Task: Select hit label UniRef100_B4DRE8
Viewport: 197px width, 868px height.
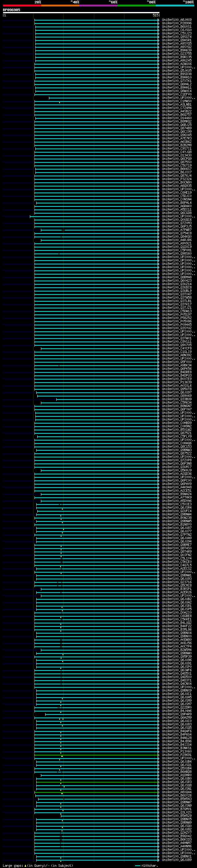Action: pos(177,372)
